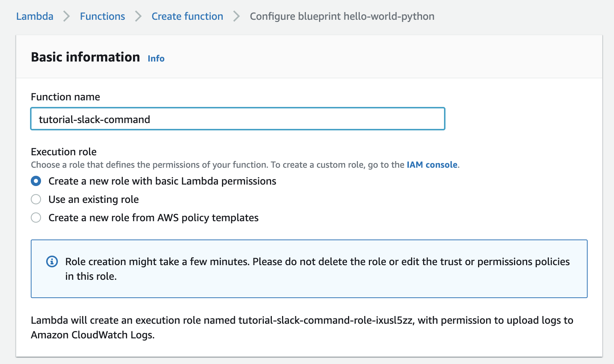Click the chevron after Functions breadcrumb
This screenshot has width=614, height=364.
click(x=138, y=16)
